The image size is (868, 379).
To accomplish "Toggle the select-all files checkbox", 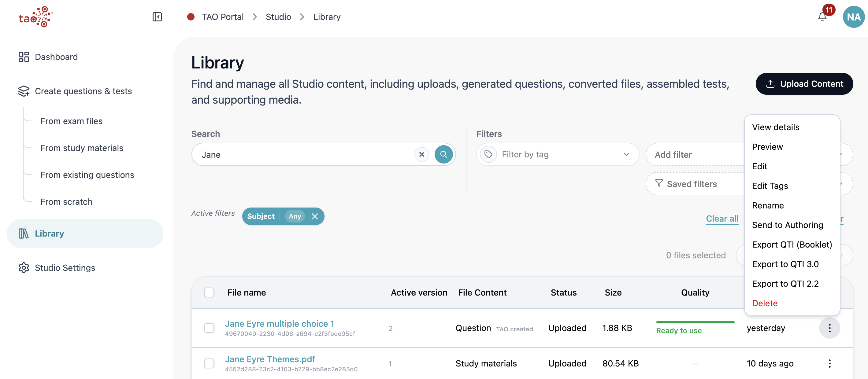I will click(x=209, y=293).
